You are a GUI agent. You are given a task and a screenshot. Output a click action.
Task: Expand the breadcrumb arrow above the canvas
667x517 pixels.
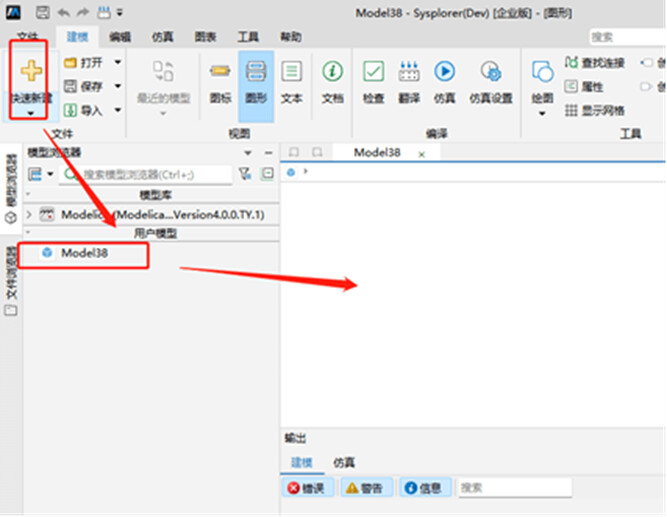pos(305,171)
